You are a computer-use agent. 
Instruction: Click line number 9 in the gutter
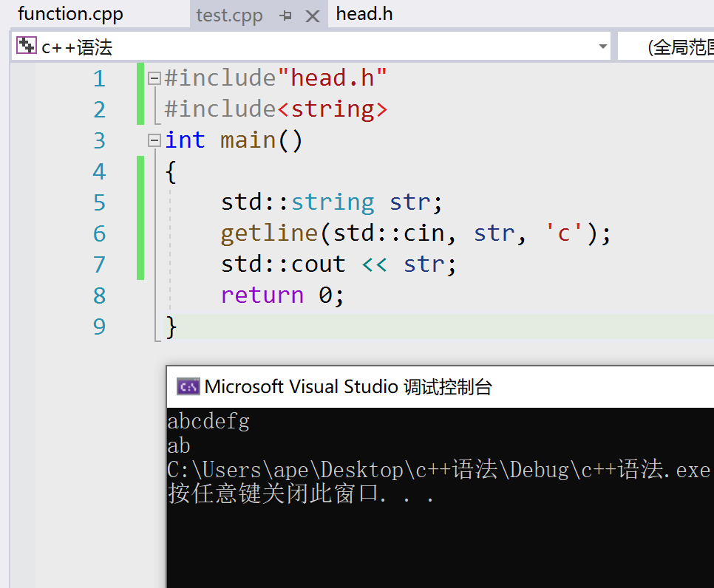click(x=99, y=327)
